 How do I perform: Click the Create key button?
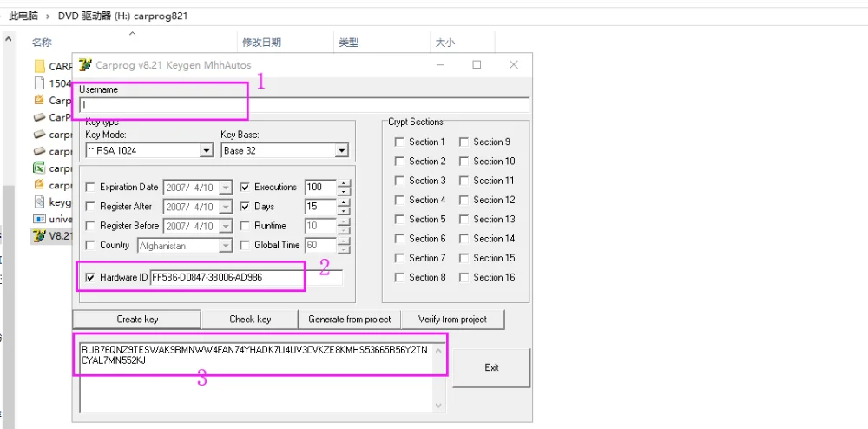(137, 320)
